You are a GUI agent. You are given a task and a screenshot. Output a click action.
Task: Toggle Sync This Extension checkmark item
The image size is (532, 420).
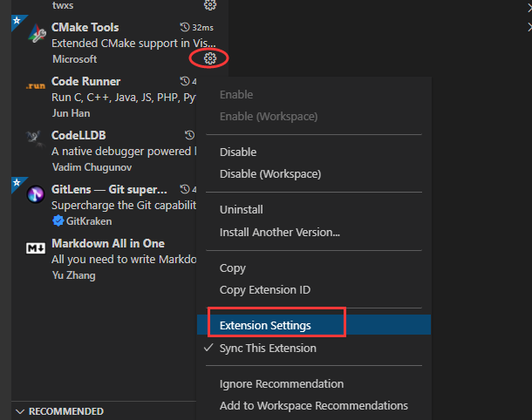(314, 349)
